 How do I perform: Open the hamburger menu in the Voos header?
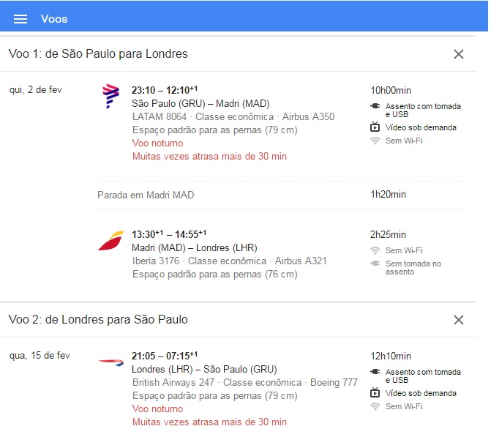point(20,18)
